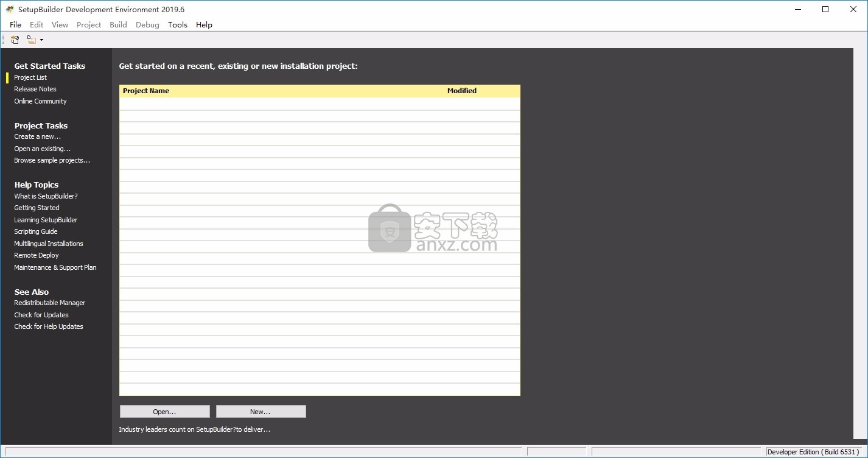
Task: Close the SetupBuilder window
Action: [x=853, y=9]
